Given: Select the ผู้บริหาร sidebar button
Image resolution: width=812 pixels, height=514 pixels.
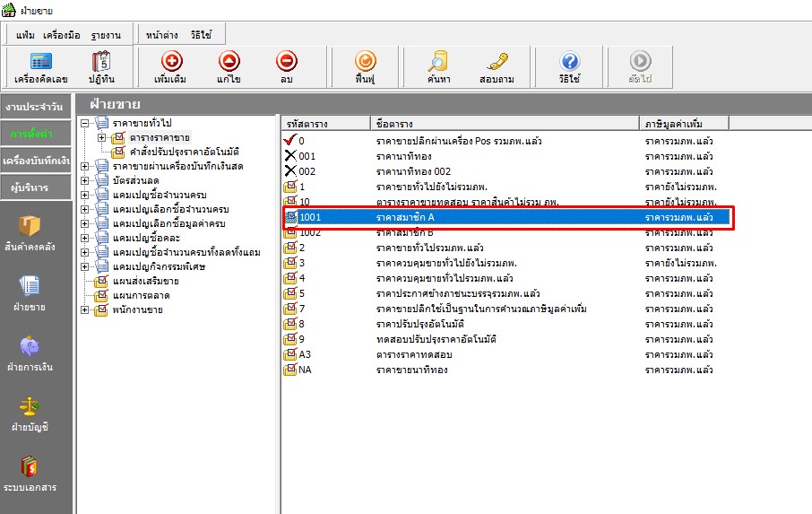Looking at the screenshot, I should [36, 187].
